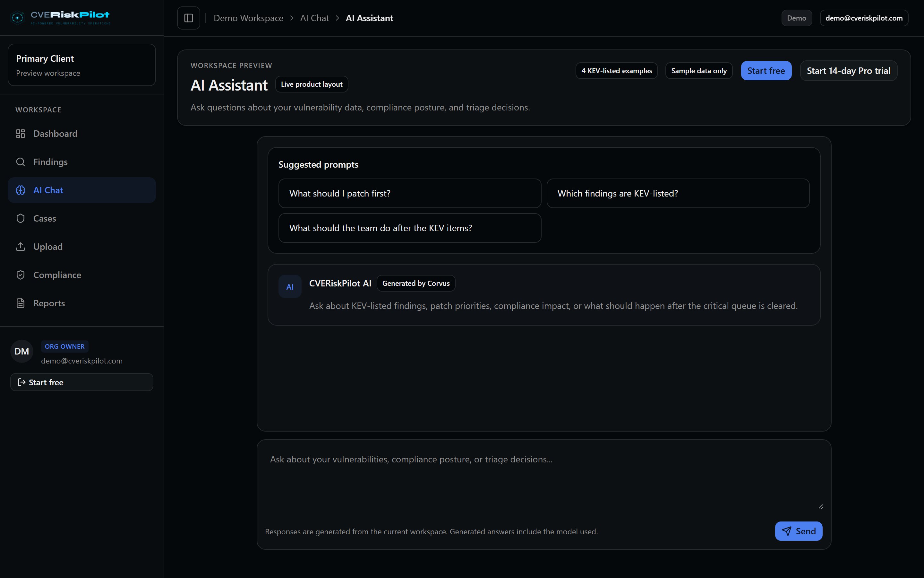The width and height of the screenshot is (924, 578).
Task: Choose the 'after the KEV items' prompt
Action: [410, 228]
